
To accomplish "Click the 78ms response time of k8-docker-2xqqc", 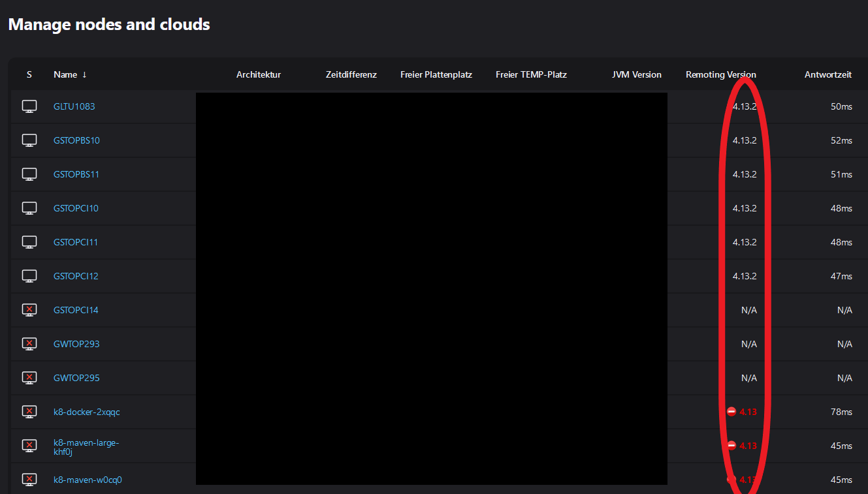I will click(841, 412).
